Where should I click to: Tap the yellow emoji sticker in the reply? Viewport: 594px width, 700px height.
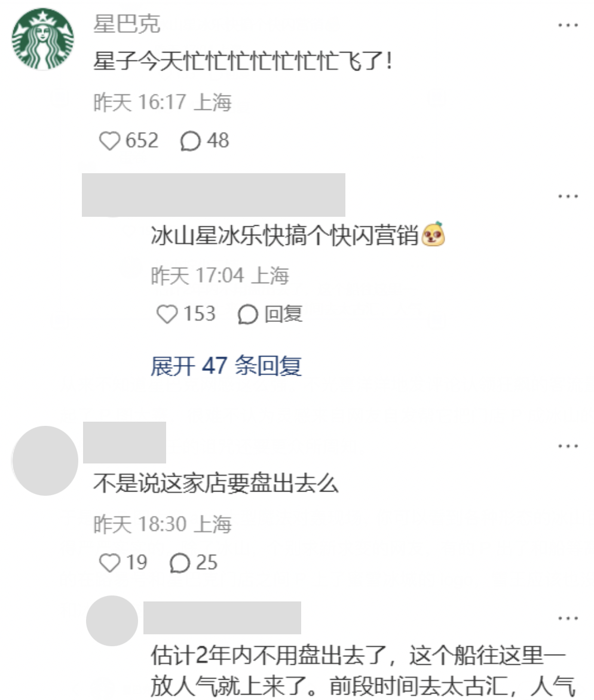point(433,234)
